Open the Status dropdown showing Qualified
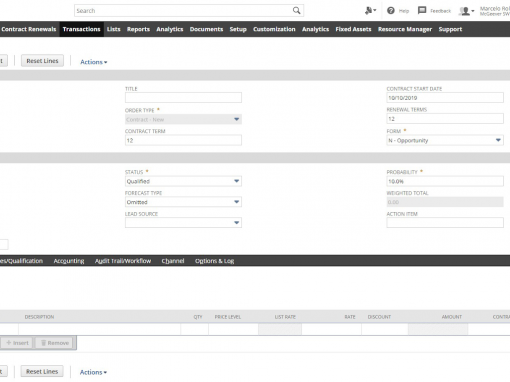Image resolution: width=510 pixels, height=382 pixels. click(183, 181)
